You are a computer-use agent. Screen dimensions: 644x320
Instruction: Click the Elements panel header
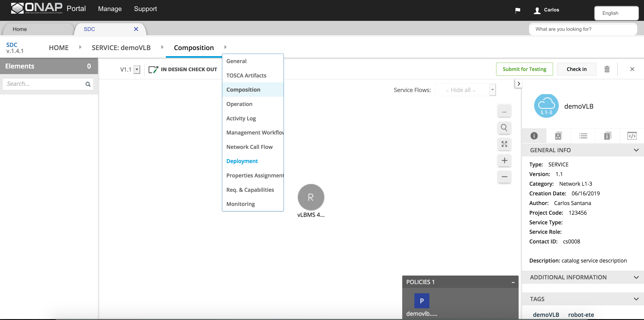tap(49, 66)
